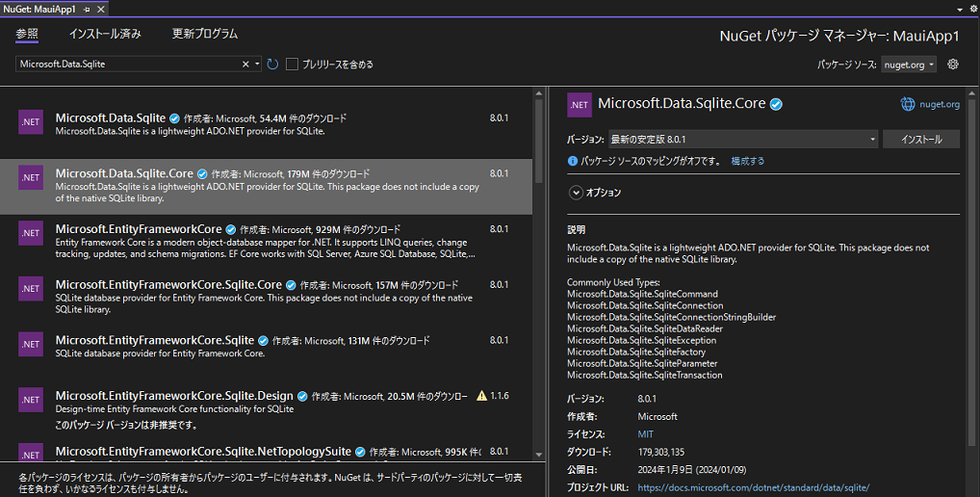The image size is (980, 497).
Task: Select Microsoft.EntityFrameworkCore.Sqlite package title
Action: point(155,340)
